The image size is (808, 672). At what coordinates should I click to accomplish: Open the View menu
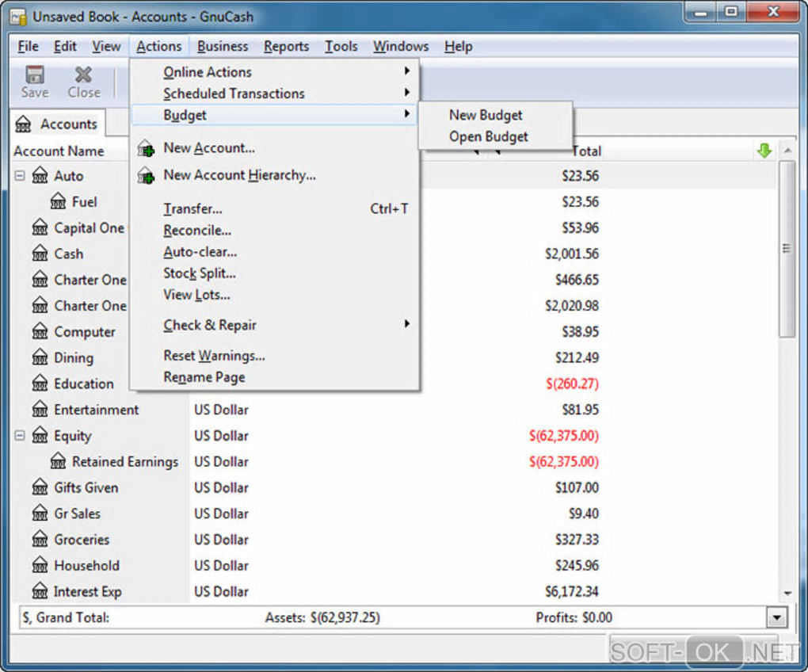(106, 47)
